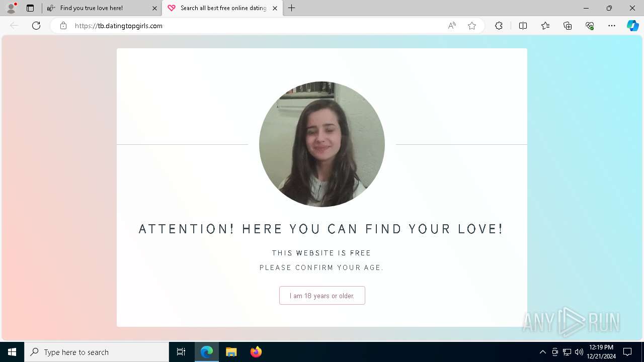Viewport: 644px width, 362px height.
Task: Launch Firefox from the taskbar
Action: (256, 352)
